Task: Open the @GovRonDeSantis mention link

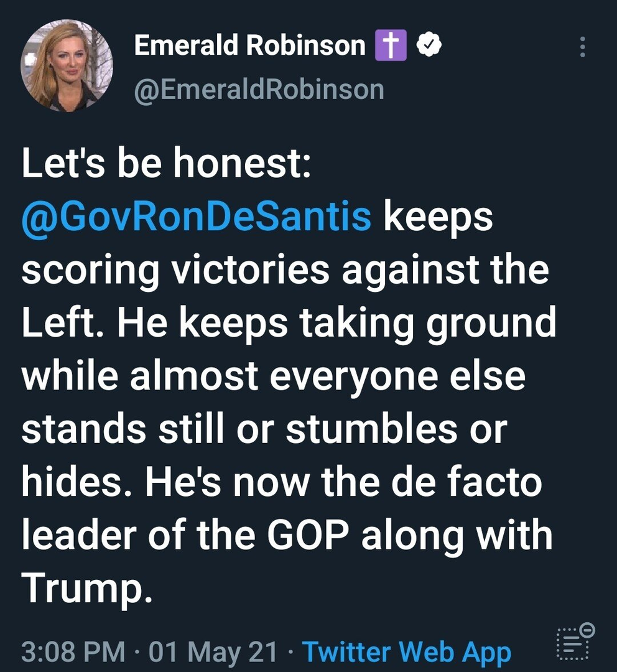Action: (x=196, y=217)
